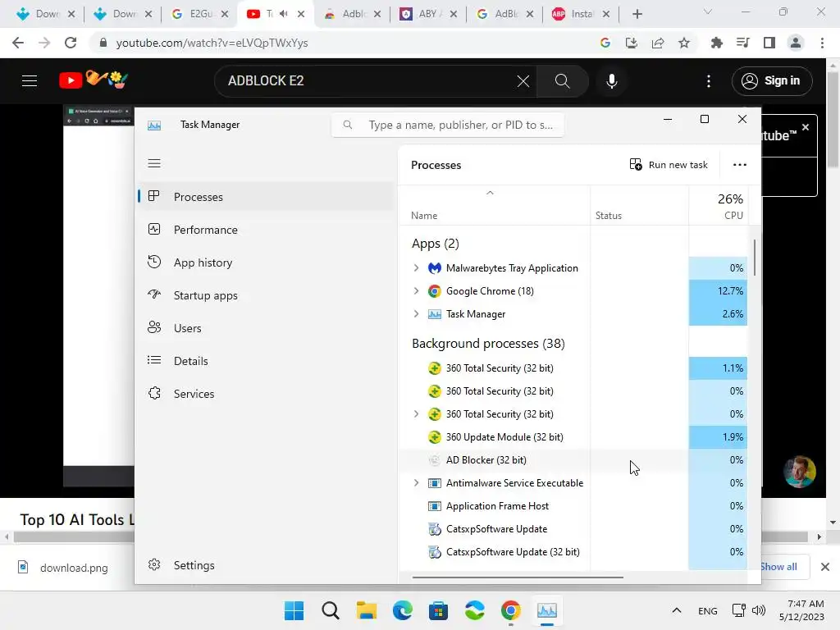Viewport: 840px width, 630px height.
Task: Show hidden system tray icons
Action: (x=676, y=610)
